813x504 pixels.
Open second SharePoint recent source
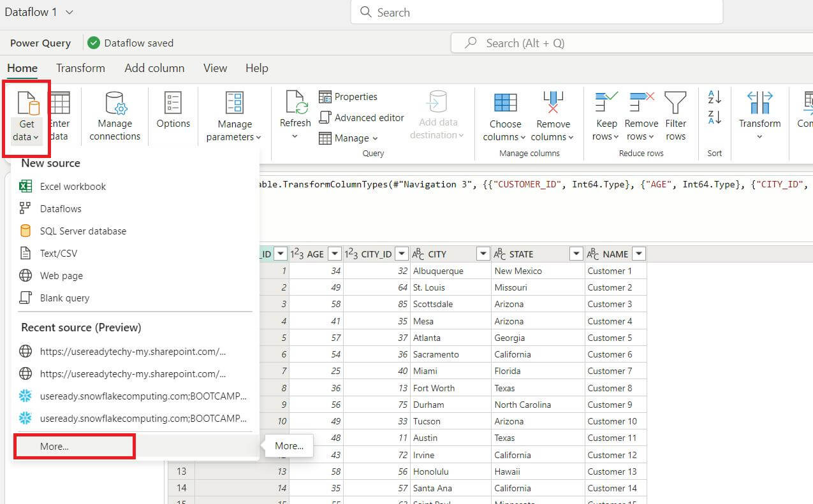point(135,374)
